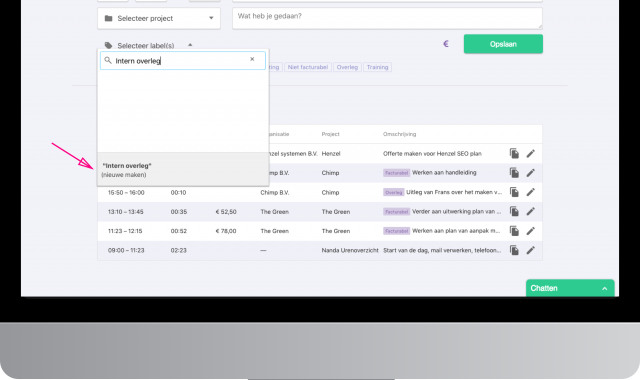Click amount € 52,50
Screen dimensions: 640x380
tap(226, 211)
